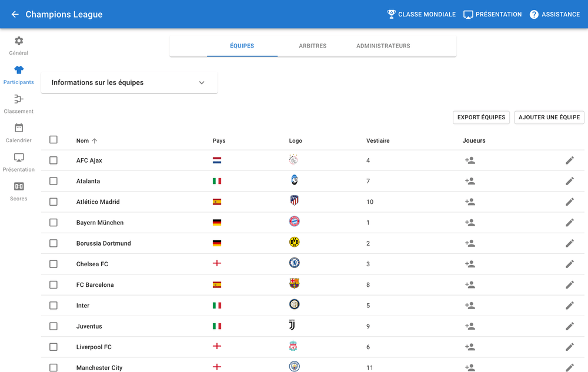Click the Vestiaire column header
The width and height of the screenshot is (588, 372).
point(377,141)
